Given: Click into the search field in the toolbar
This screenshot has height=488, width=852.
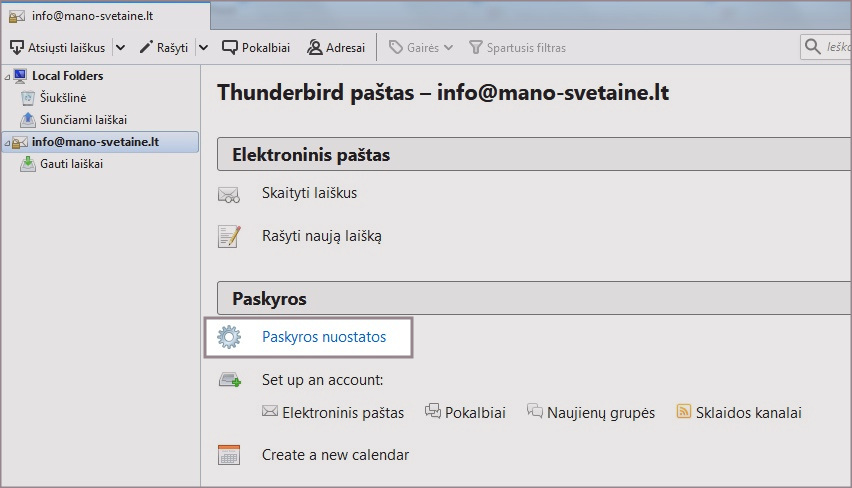Looking at the screenshot, I should pos(830,47).
